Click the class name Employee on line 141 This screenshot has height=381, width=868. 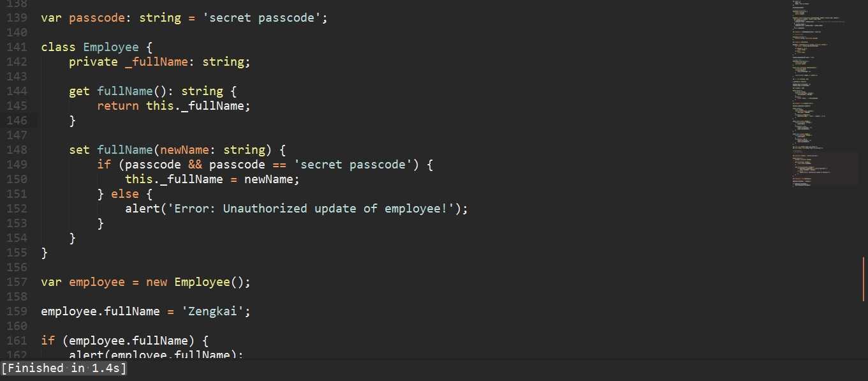coord(111,47)
